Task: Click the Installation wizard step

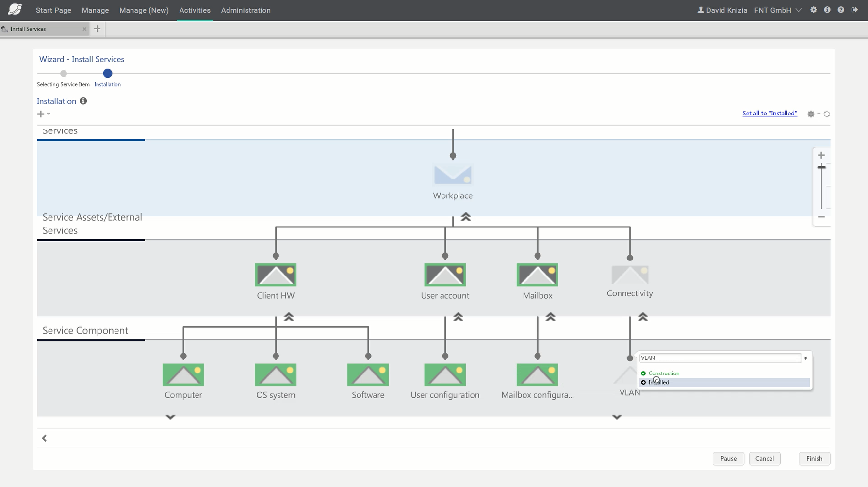Action: pyautogui.click(x=108, y=74)
